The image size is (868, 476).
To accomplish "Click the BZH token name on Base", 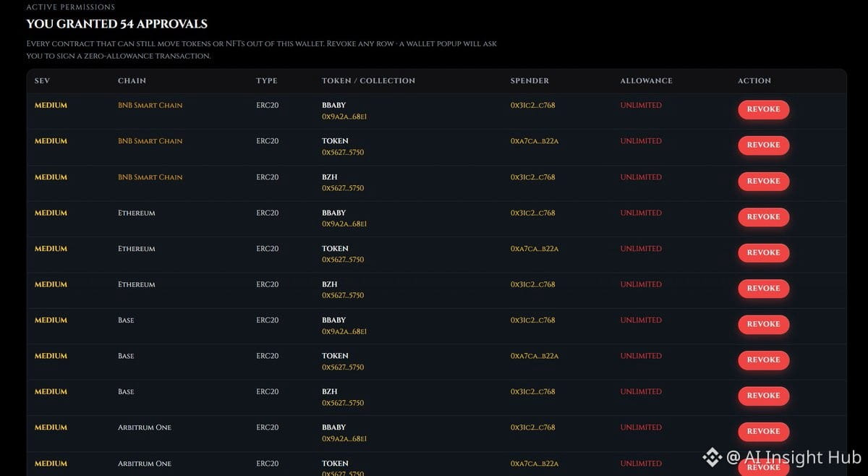I will coord(329,392).
